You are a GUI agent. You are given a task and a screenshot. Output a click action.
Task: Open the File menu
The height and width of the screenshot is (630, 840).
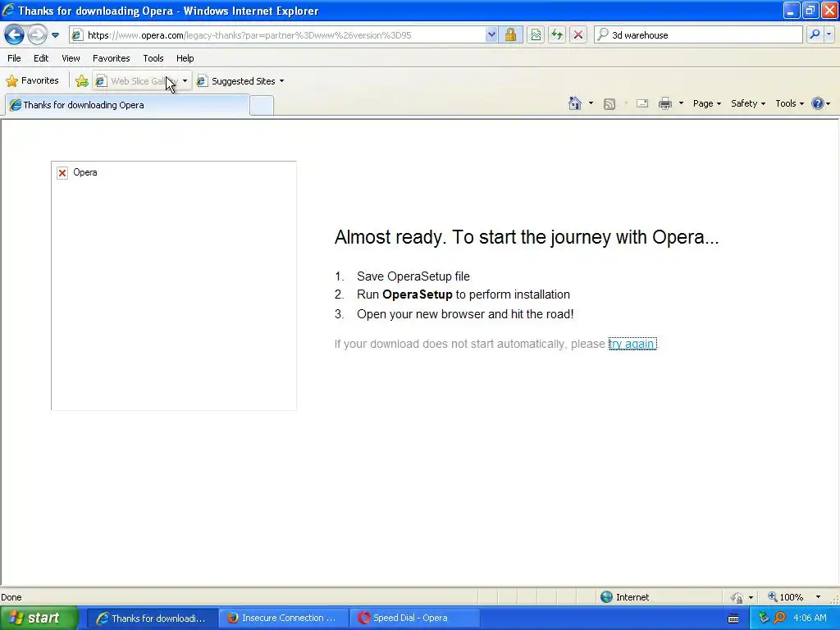point(14,58)
